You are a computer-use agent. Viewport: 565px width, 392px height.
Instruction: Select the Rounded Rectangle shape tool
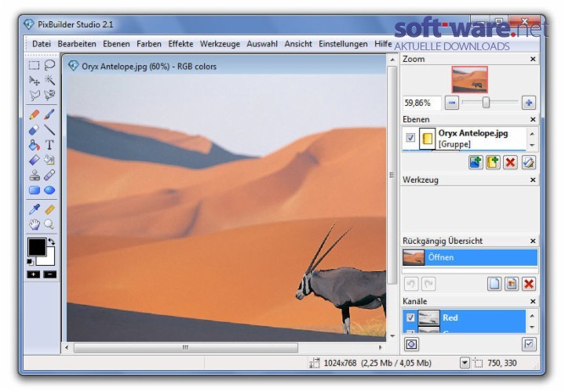(34, 190)
